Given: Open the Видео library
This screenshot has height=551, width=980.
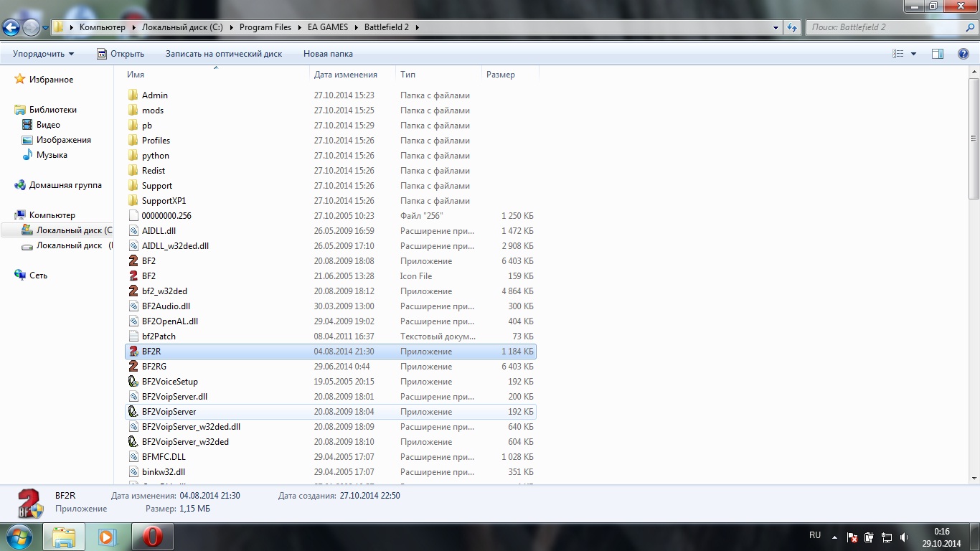Looking at the screenshot, I should pos(48,125).
